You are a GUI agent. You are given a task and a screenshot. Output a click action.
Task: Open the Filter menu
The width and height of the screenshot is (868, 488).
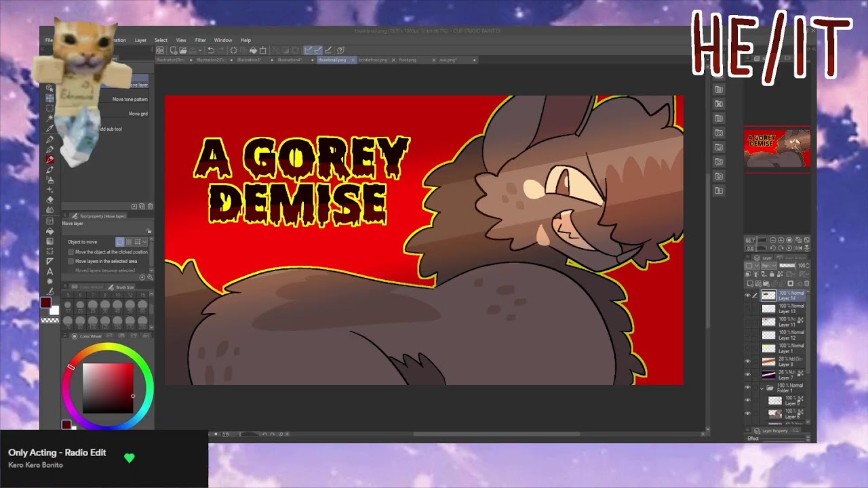coord(201,40)
